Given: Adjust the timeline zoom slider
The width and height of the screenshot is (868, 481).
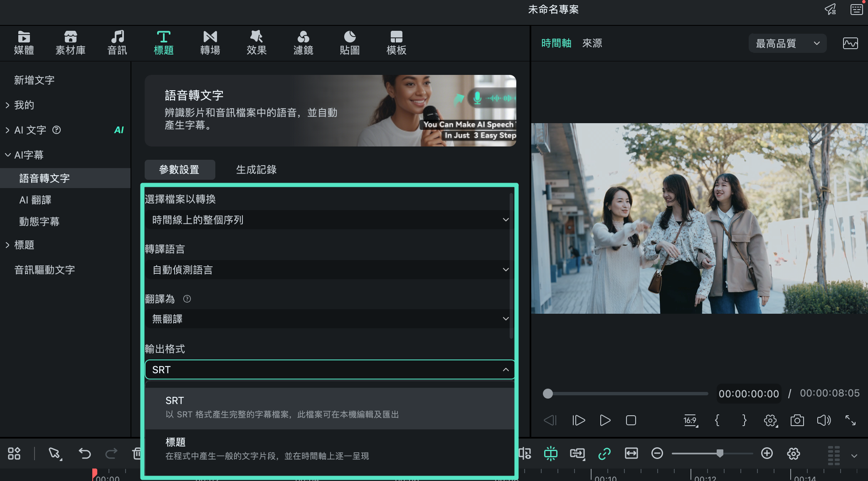Looking at the screenshot, I should (712, 453).
